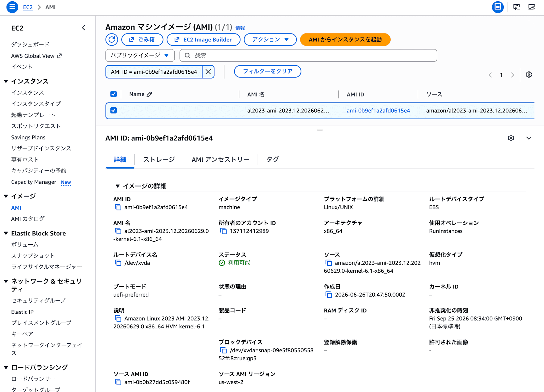
Task: Switch to the ストレージ tab
Action: [159, 160]
